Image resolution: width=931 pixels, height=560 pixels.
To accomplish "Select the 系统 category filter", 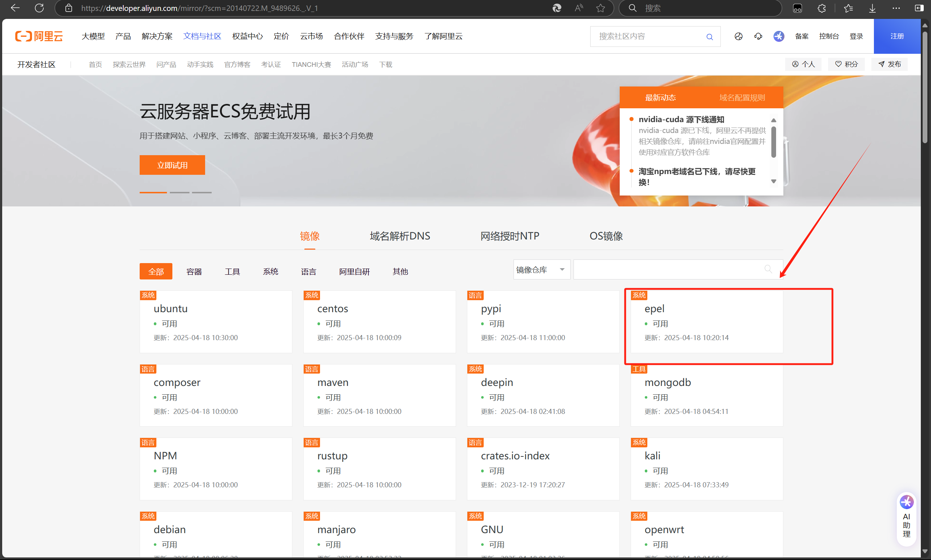I will [270, 271].
